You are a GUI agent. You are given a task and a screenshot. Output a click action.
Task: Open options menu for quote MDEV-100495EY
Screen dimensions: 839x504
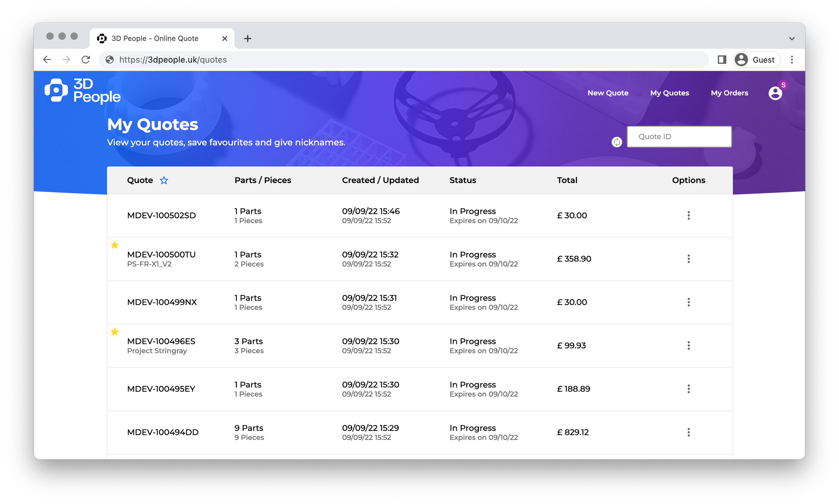click(x=688, y=389)
